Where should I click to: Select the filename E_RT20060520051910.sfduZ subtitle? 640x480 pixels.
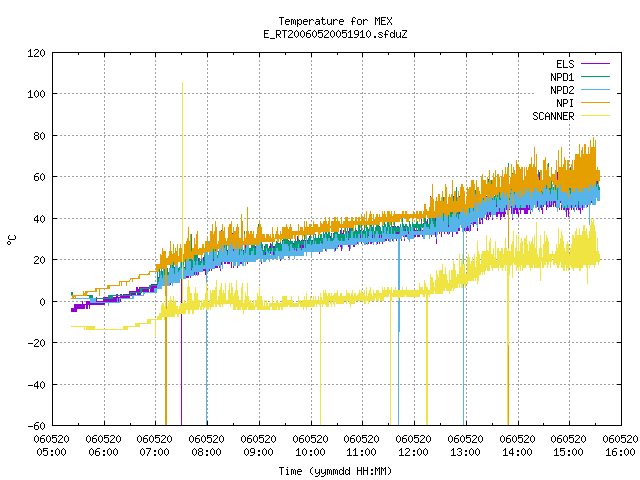click(336, 34)
